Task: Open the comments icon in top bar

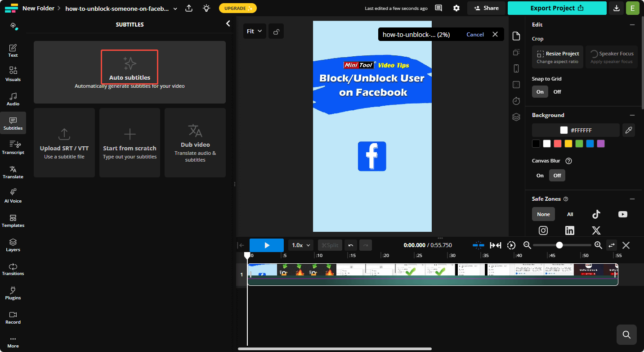Action: [438, 8]
